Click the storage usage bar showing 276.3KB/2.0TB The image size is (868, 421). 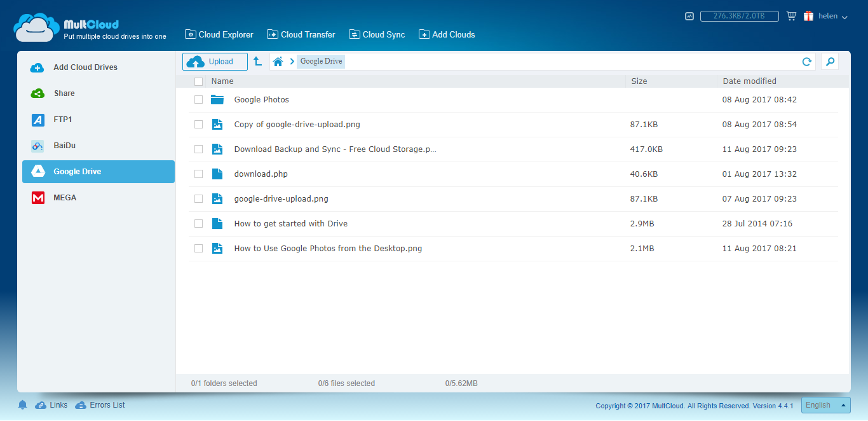(739, 15)
